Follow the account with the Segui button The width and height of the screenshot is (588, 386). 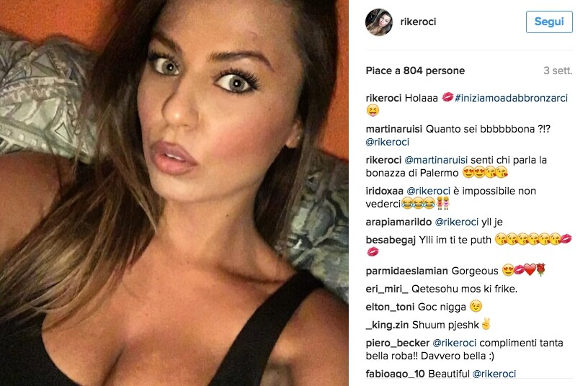549,22
